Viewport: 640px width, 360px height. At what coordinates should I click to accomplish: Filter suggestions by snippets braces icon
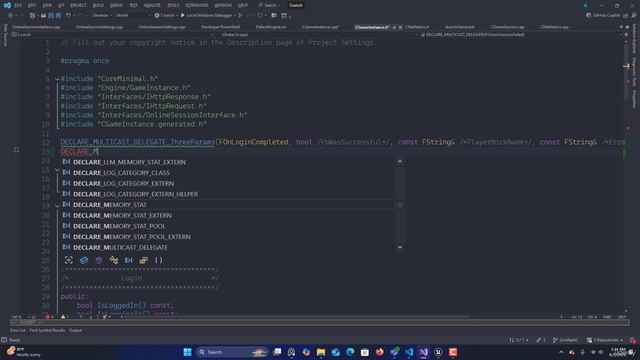(x=158, y=260)
